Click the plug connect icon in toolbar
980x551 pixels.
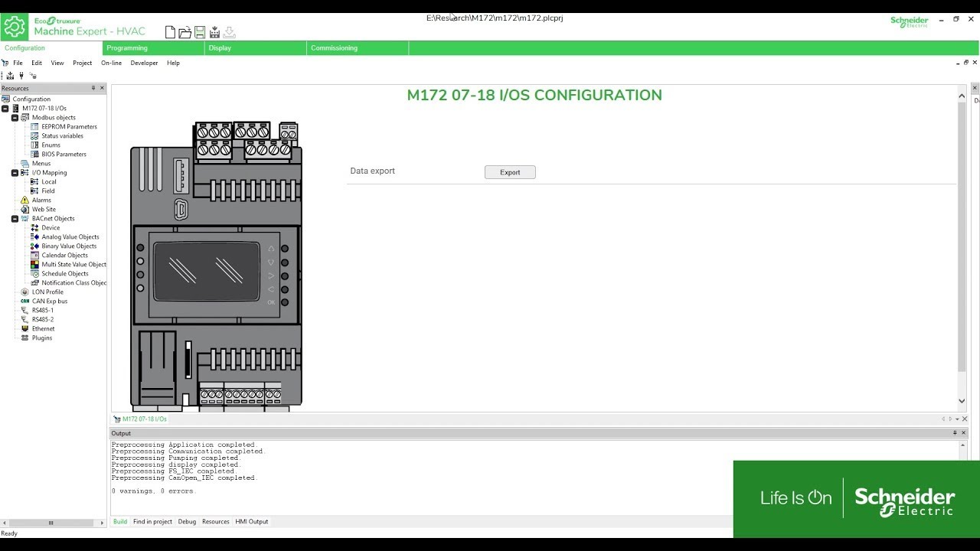[21, 76]
